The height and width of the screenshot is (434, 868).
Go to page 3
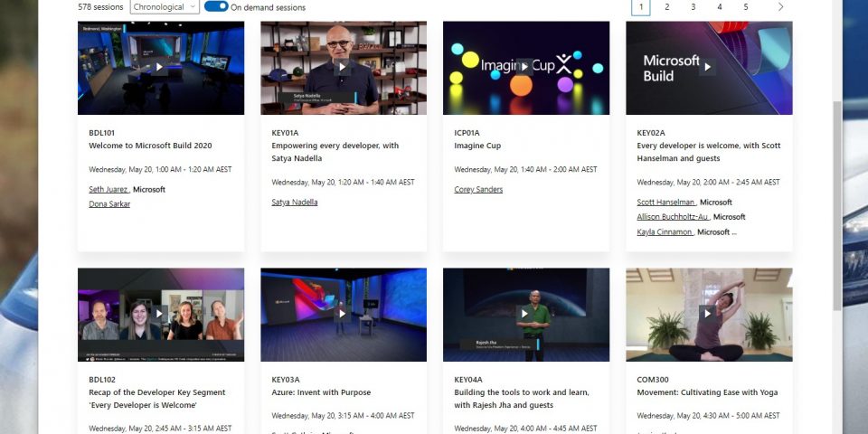tap(693, 6)
